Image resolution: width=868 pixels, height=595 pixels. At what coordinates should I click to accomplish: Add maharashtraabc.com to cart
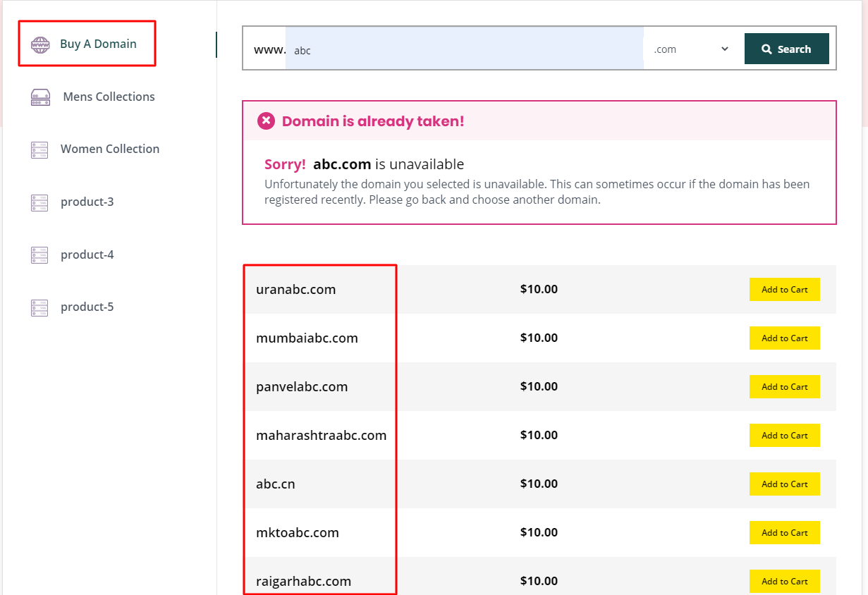coord(784,436)
